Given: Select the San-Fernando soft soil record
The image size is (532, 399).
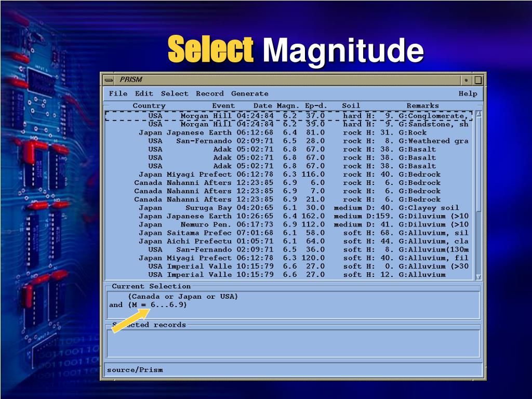Looking at the screenshot, I should click(x=289, y=249).
